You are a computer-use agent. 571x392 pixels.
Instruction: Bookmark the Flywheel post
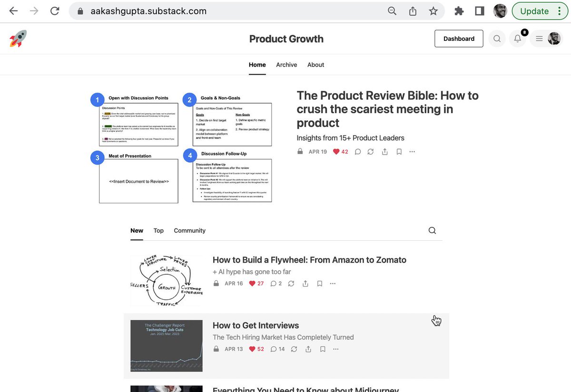click(320, 284)
